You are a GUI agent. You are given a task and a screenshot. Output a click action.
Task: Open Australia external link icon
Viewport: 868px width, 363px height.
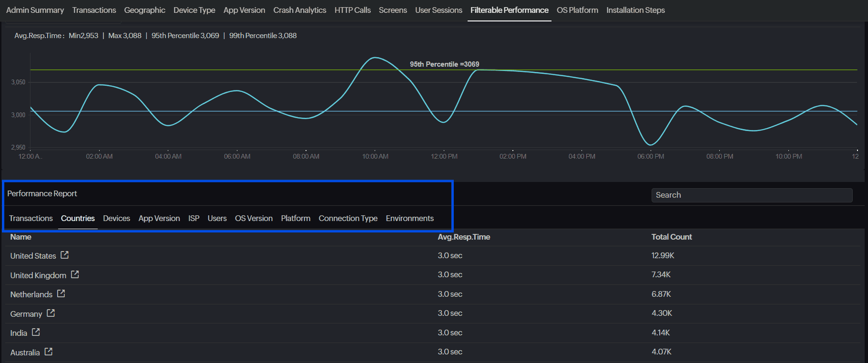click(49, 352)
